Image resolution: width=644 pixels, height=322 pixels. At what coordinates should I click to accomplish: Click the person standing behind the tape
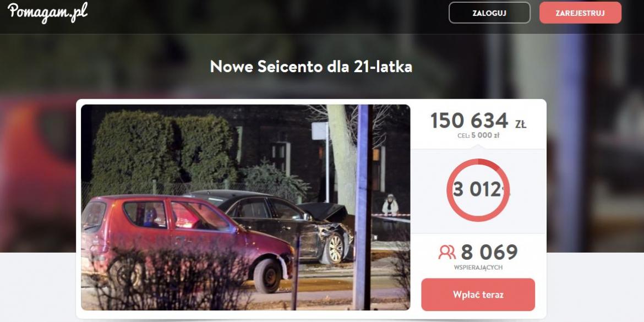(x=390, y=205)
